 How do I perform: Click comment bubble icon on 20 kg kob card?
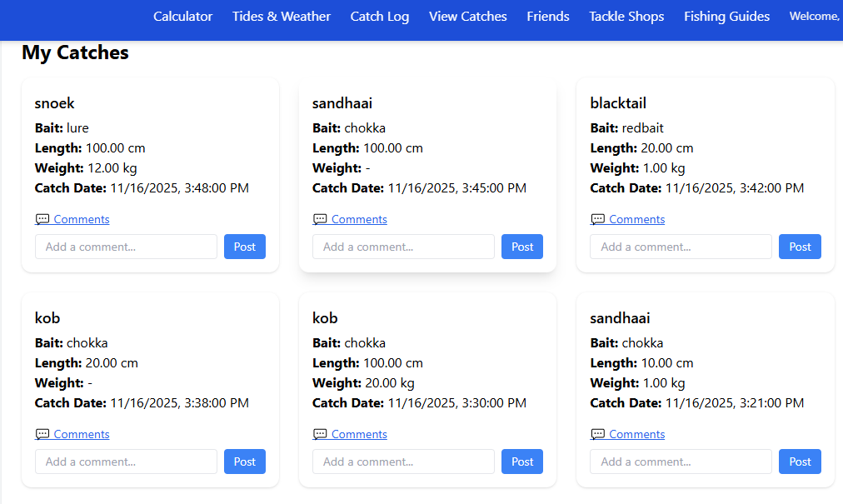click(x=320, y=434)
